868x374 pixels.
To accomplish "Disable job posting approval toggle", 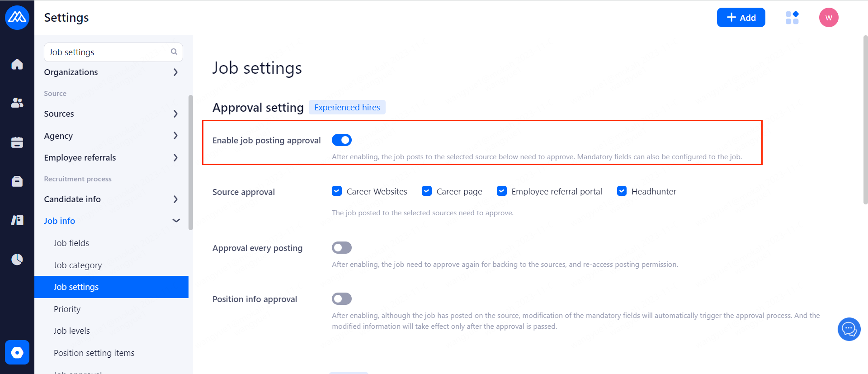I will coord(342,140).
